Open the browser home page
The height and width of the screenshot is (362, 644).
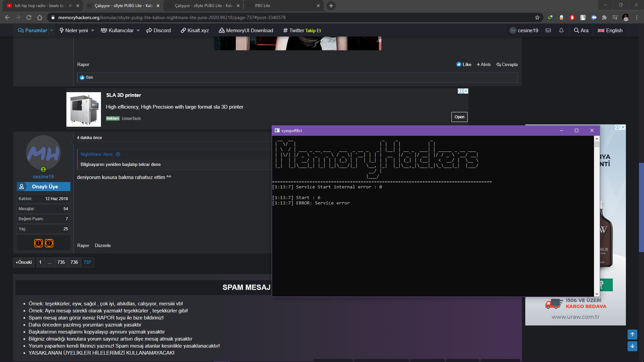[40, 17]
